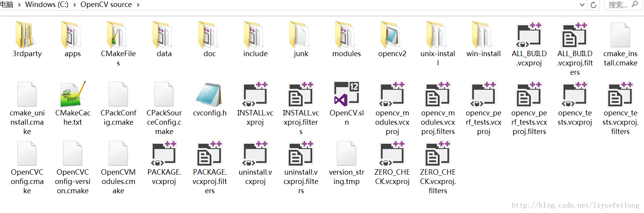Click 'Windows (C:)' in the address path
This screenshot has height=213, width=644.
point(47,5)
